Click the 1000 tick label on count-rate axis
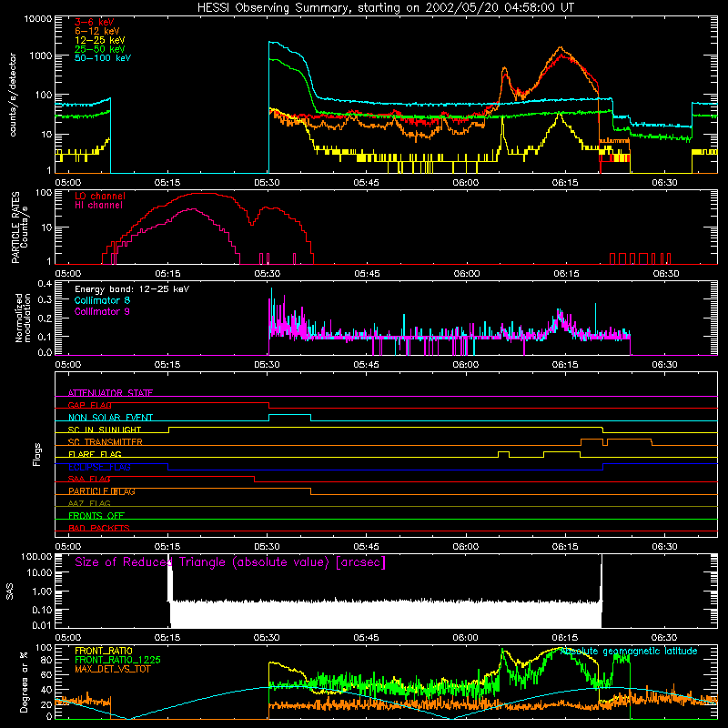The width and height of the screenshot is (728, 728). coord(41,56)
